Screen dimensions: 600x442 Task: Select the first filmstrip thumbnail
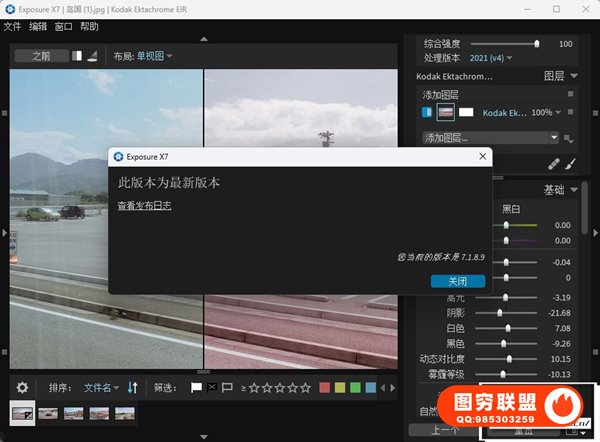22,412
